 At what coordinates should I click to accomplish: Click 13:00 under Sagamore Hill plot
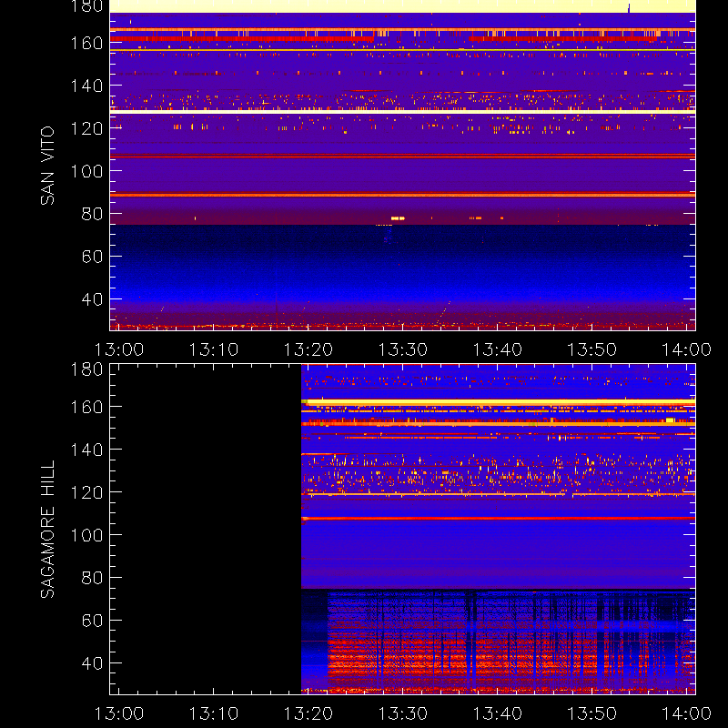(119, 713)
